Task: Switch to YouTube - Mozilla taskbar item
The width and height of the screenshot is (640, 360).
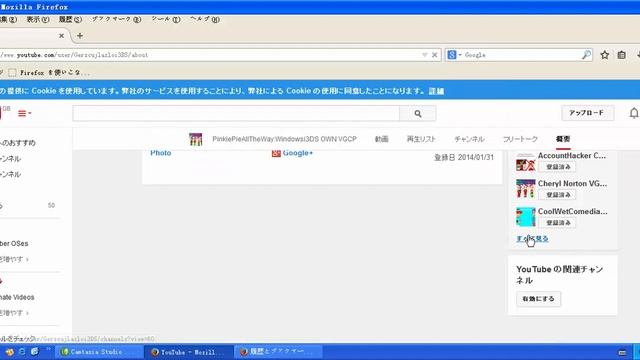Action: coord(189,352)
